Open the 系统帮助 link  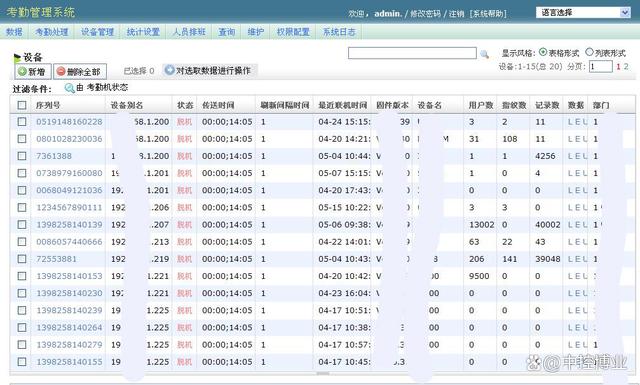coord(488,13)
